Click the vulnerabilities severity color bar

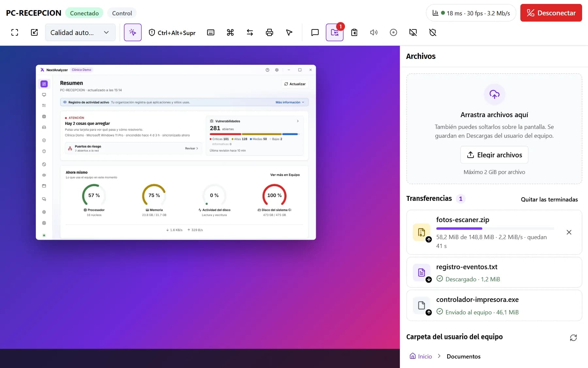click(254, 134)
